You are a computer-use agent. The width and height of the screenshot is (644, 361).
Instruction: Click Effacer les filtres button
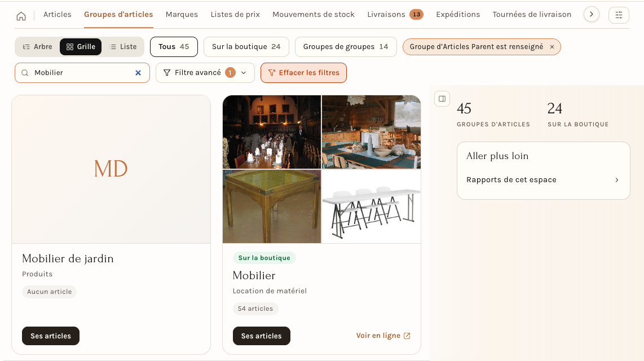[x=303, y=73]
